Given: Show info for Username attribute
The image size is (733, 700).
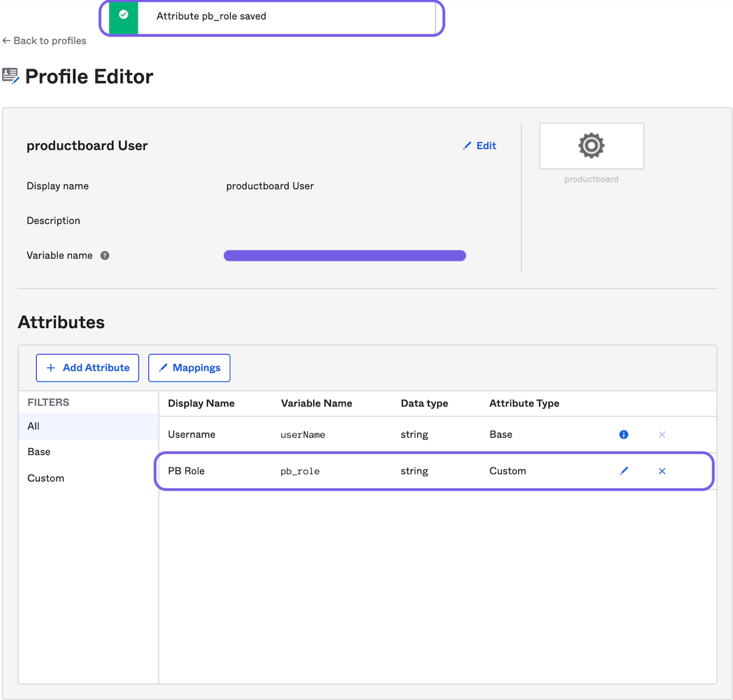Looking at the screenshot, I should click(624, 434).
